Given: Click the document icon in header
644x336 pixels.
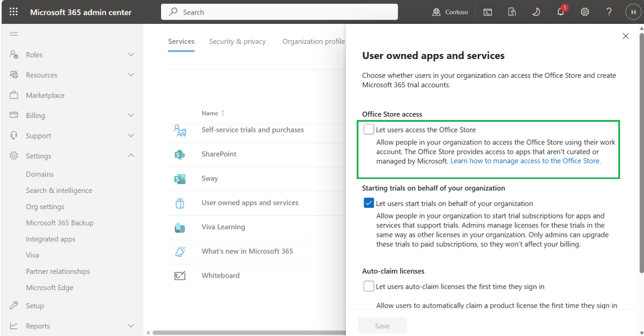Looking at the screenshot, I should click(512, 13).
